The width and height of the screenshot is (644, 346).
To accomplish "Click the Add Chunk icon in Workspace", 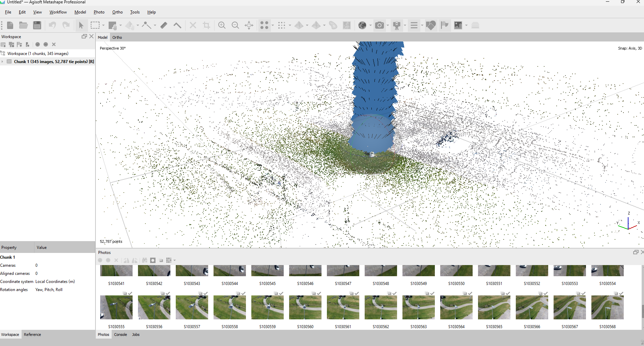I will click(3, 45).
